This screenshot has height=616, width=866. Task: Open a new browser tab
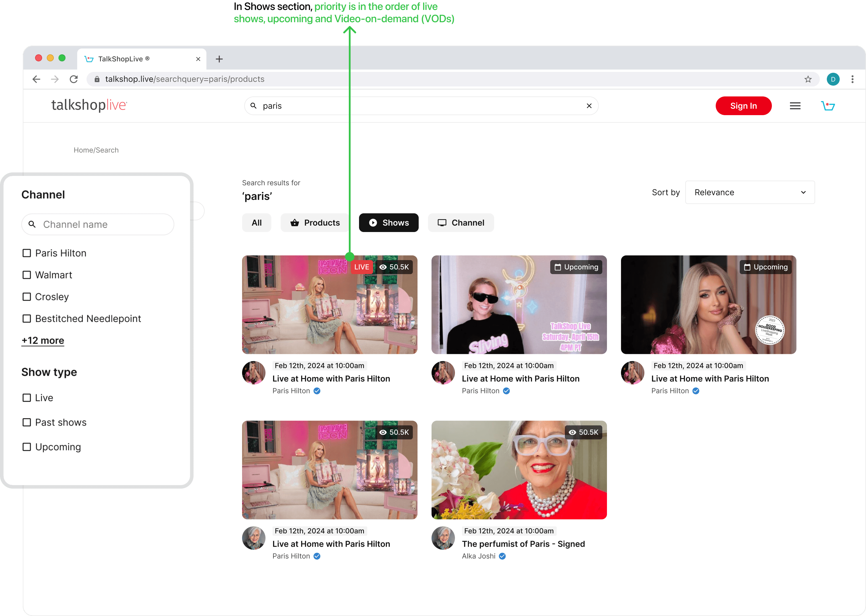(219, 59)
